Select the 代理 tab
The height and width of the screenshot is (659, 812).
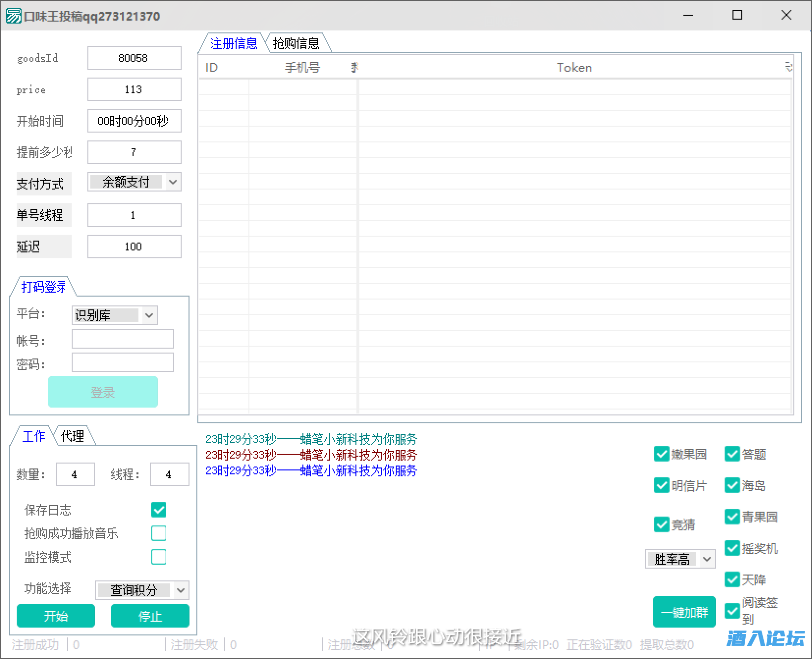(72, 436)
